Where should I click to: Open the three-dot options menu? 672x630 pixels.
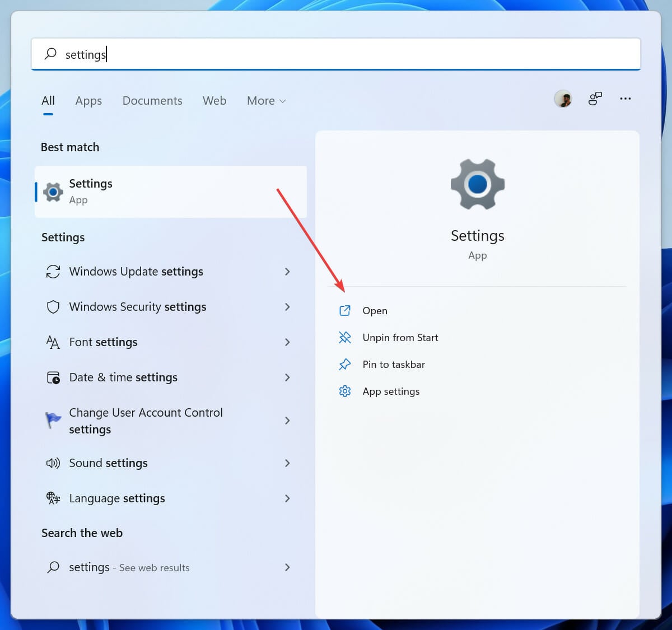pyautogui.click(x=626, y=99)
